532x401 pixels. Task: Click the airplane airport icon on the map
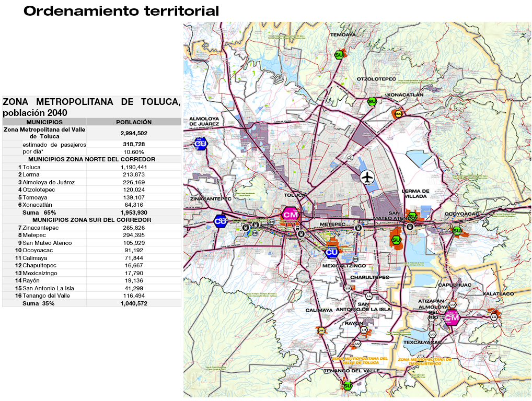(x=367, y=178)
